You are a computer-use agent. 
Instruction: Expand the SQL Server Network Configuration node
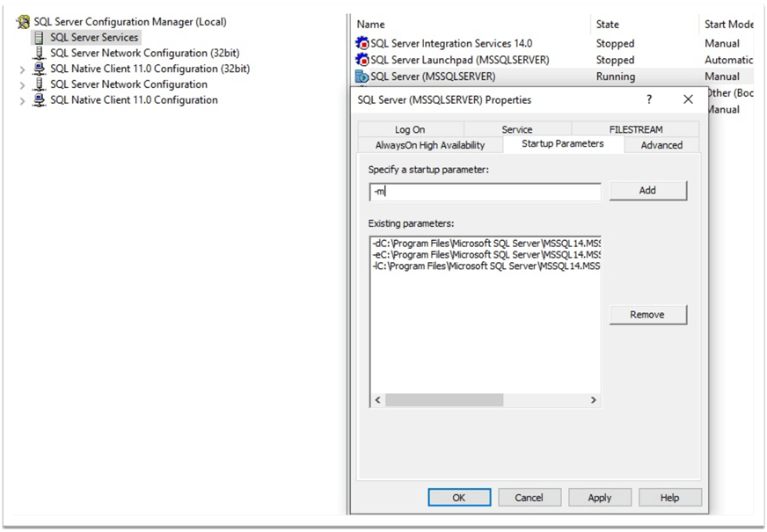pyautogui.click(x=23, y=84)
